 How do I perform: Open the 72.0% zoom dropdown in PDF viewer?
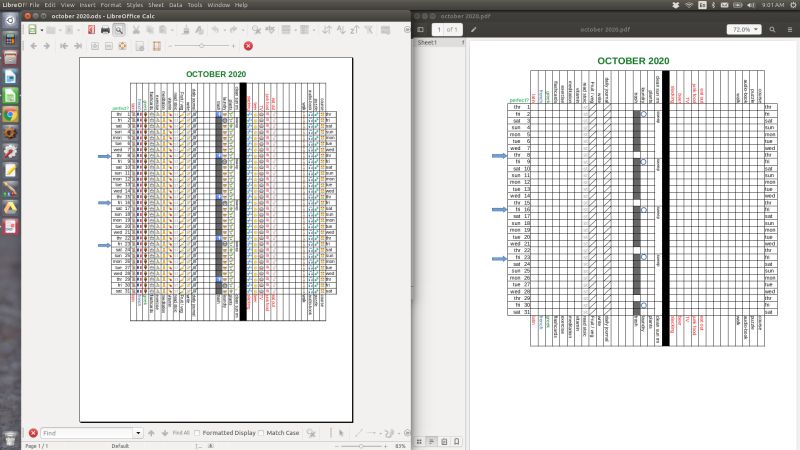tap(744, 30)
